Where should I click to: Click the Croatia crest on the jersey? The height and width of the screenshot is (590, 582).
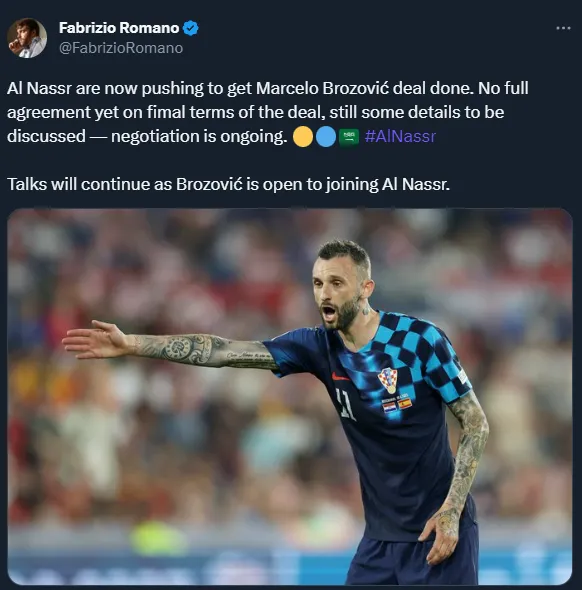387,380
